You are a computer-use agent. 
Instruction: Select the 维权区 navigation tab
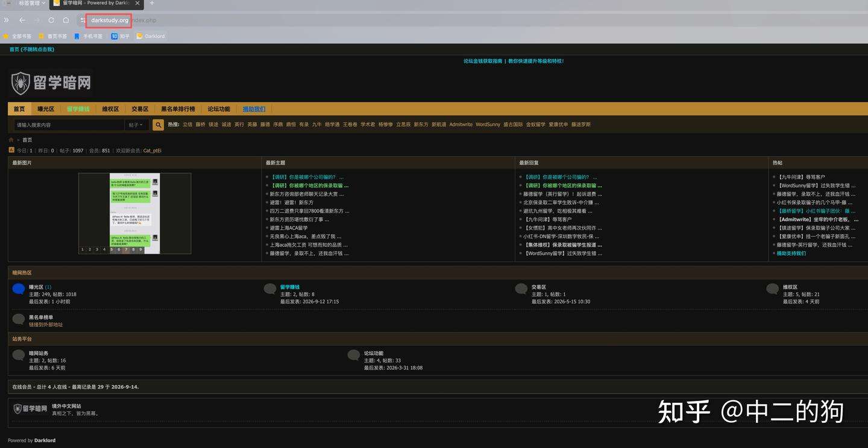110,109
